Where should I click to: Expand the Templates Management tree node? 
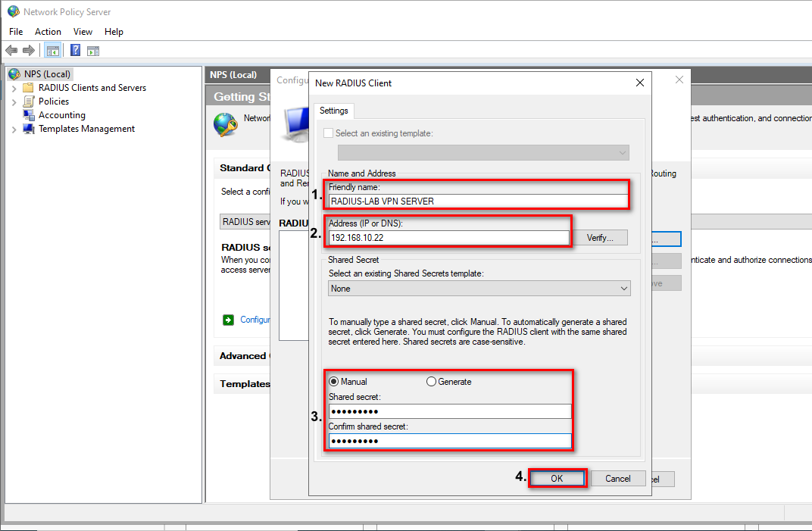[14, 130]
